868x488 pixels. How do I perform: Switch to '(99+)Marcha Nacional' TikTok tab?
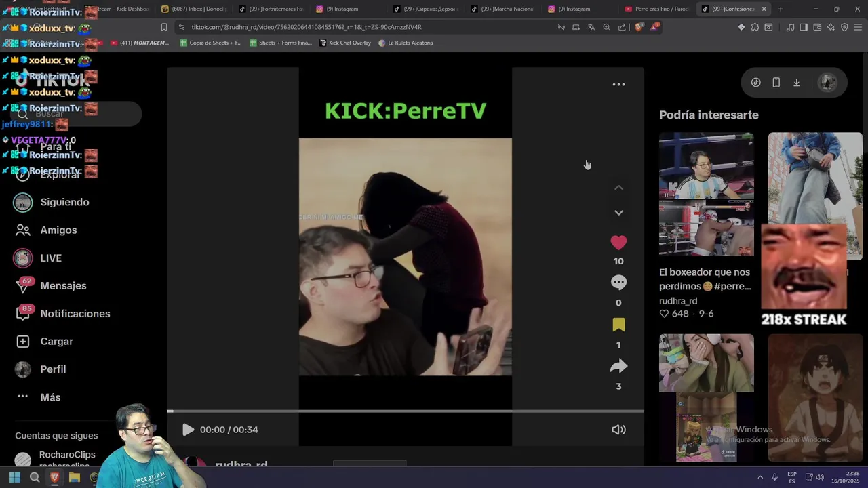click(x=502, y=9)
